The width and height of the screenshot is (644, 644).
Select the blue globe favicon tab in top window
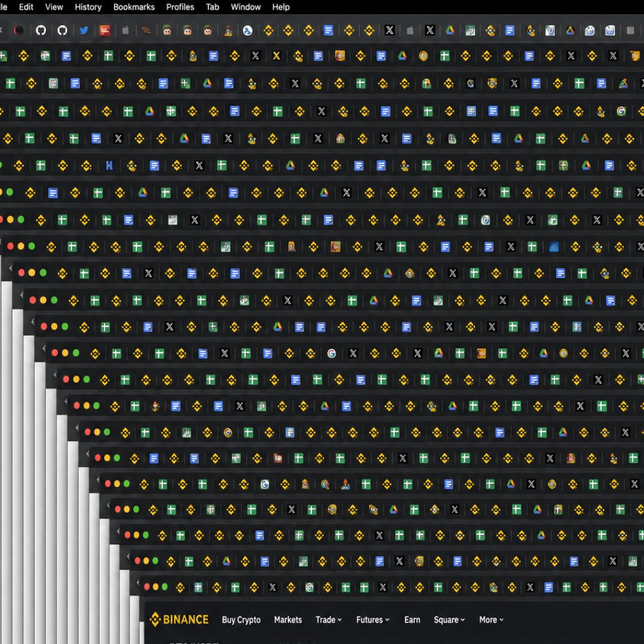click(247, 30)
